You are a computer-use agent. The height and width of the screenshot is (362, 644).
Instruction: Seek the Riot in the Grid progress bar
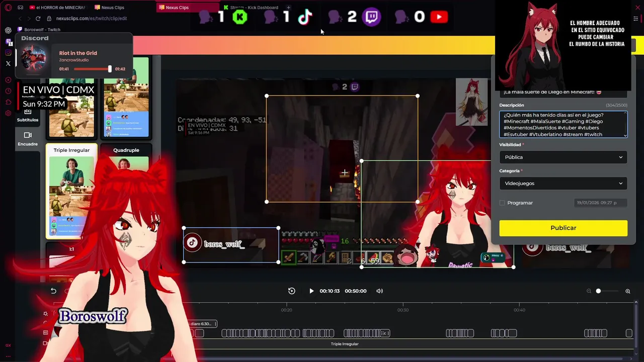pos(92,69)
